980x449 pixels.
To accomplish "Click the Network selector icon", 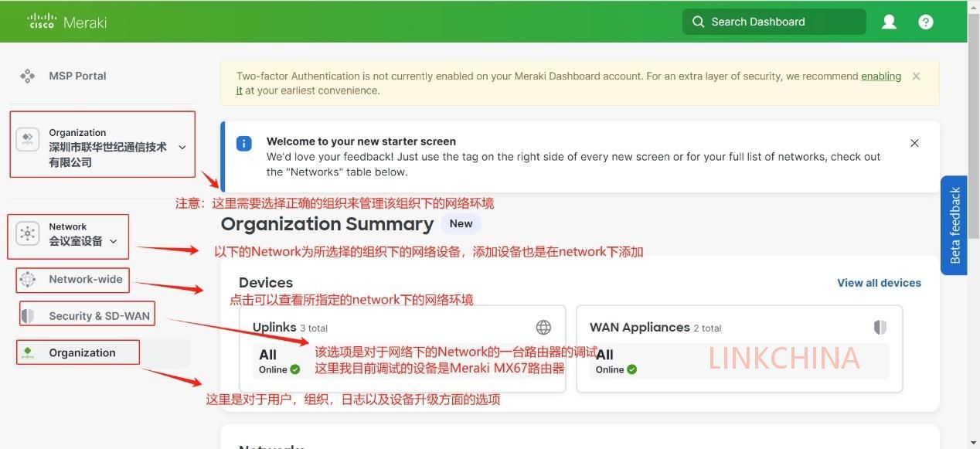I will pos(28,233).
